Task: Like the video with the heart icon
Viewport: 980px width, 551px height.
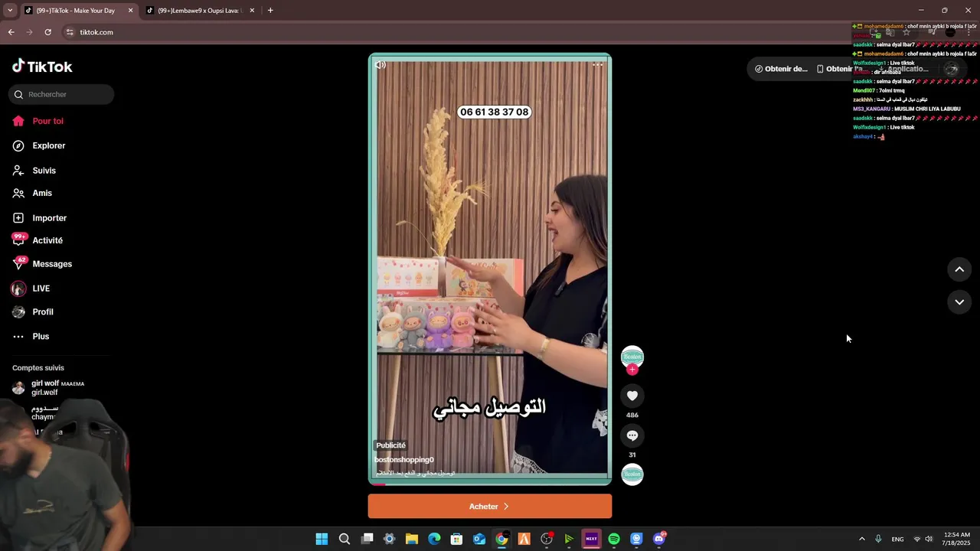Action: (x=632, y=396)
